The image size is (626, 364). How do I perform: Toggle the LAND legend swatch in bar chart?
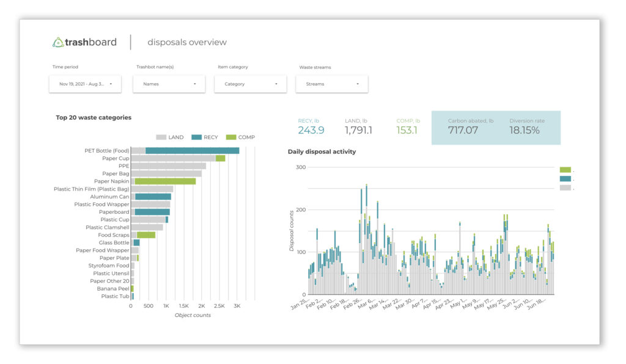coord(161,137)
